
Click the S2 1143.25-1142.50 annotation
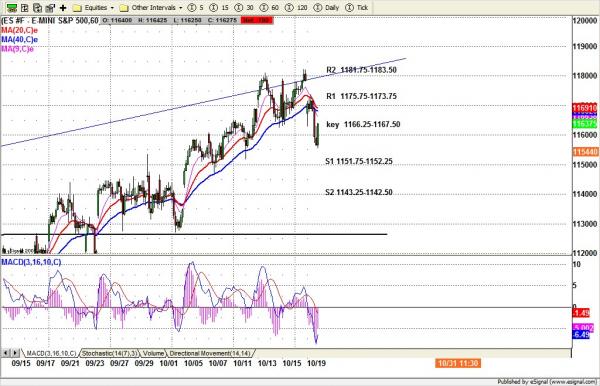click(359, 192)
